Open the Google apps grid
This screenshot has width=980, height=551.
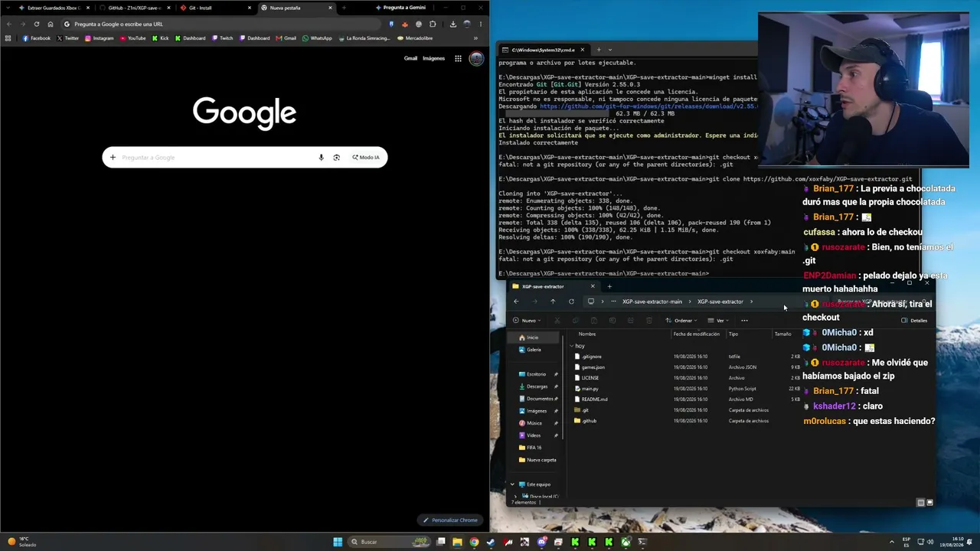[458, 58]
